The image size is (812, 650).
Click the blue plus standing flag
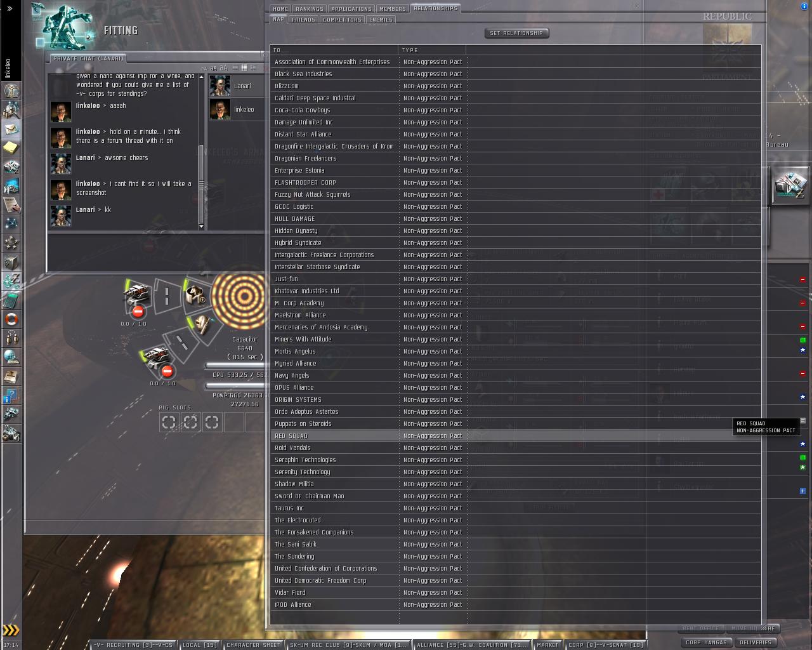coord(802,491)
